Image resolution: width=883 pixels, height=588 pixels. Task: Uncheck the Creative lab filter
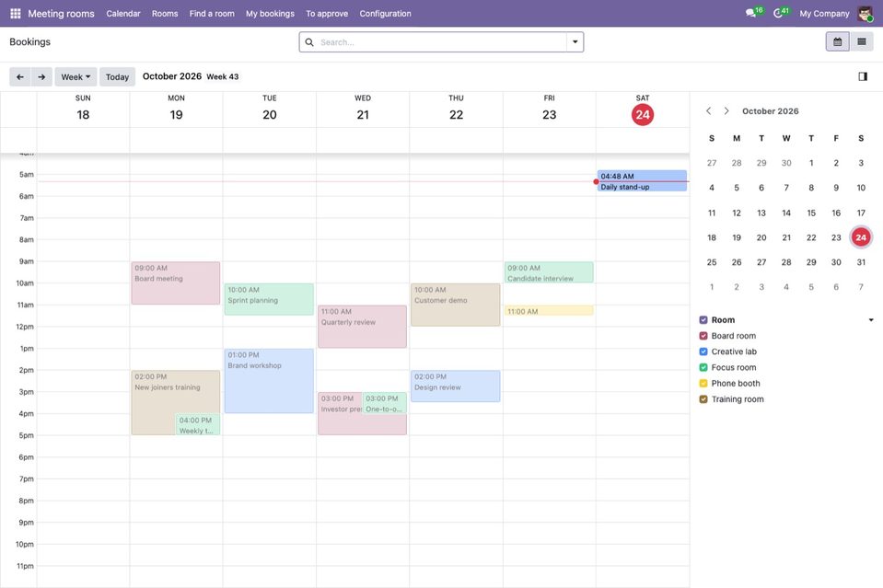703,352
